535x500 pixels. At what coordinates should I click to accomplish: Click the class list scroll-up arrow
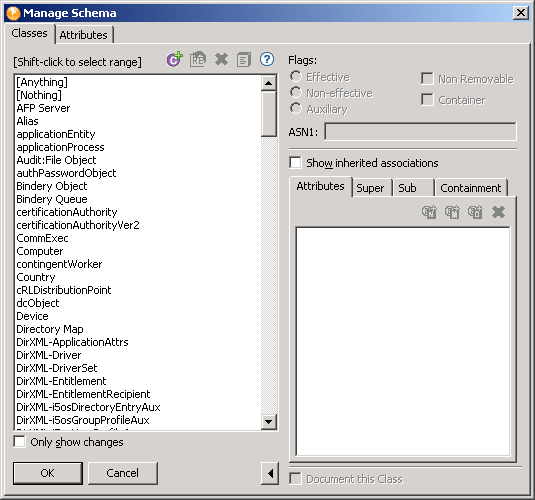point(269,83)
